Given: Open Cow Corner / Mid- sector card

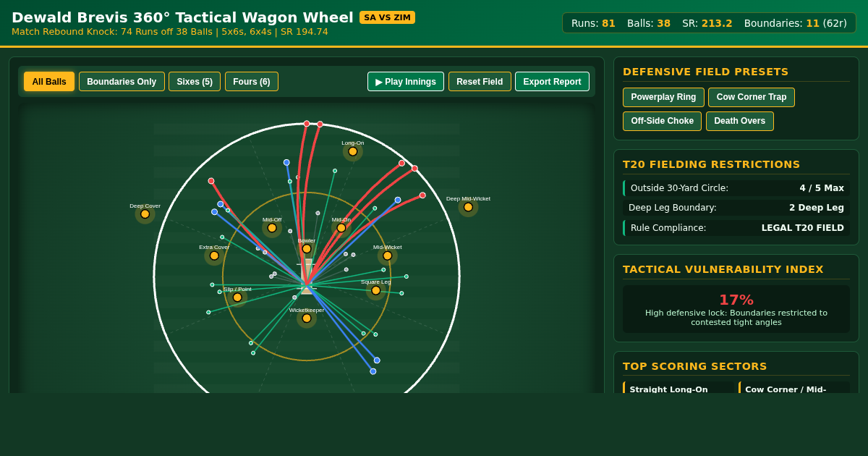Looking at the screenshot, I should click(x=794, y=388).
